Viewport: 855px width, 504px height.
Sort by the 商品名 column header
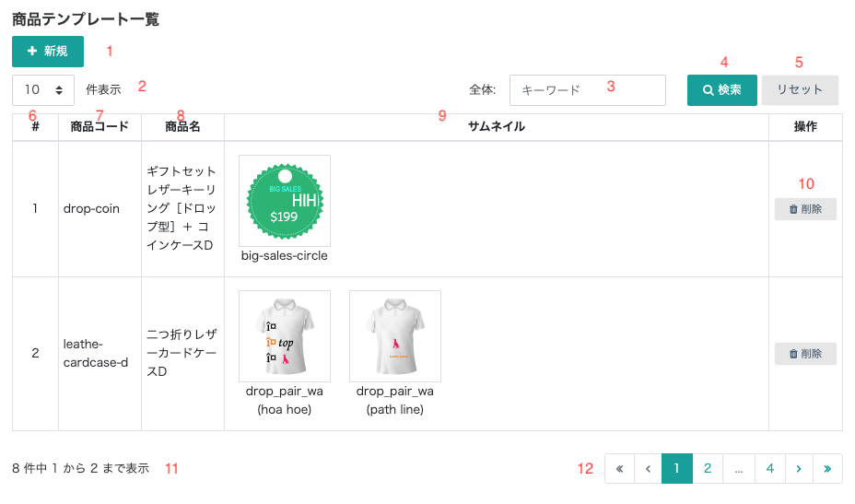click(182, 127)
